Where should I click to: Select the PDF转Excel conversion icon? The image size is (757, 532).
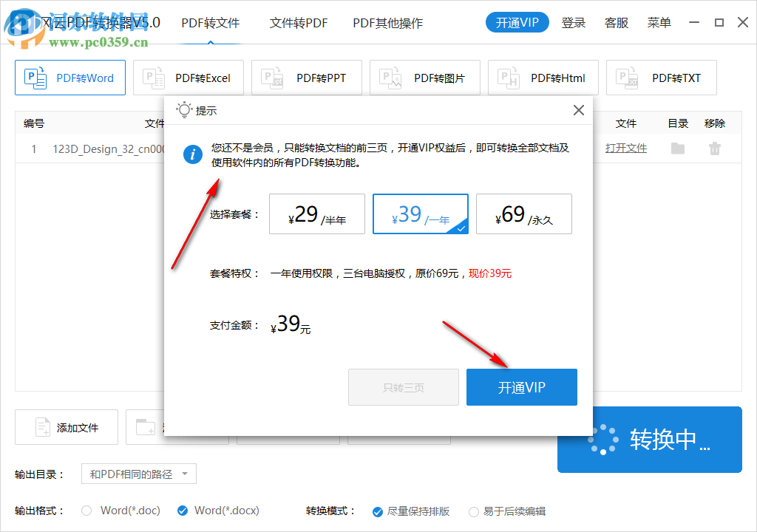(152, 78)
